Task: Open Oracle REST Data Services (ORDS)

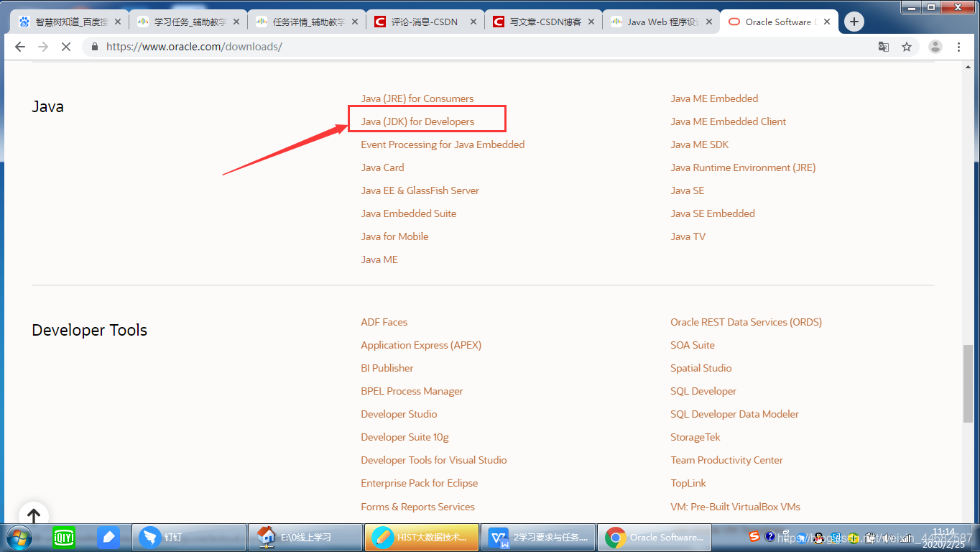Action: point(746,322)
